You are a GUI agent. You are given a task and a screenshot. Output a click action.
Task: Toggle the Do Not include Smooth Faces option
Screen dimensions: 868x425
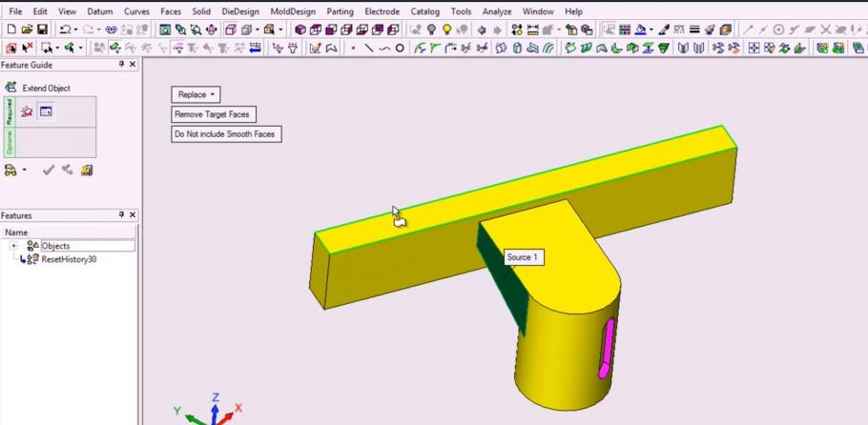tap(225, 134)
